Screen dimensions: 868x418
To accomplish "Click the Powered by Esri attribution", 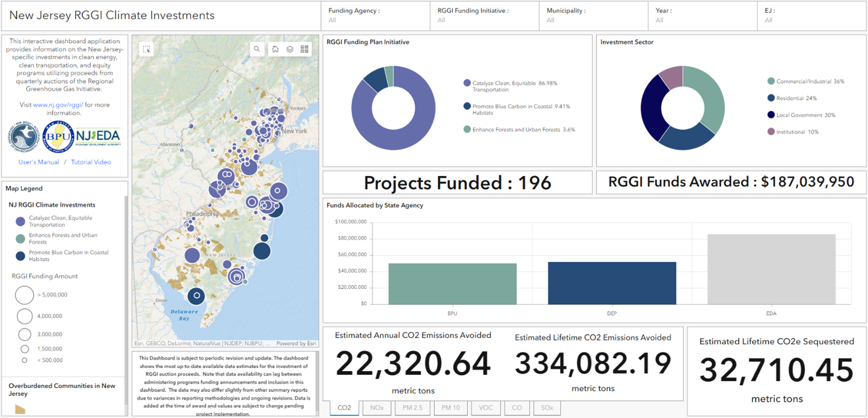I will coord(296,343).
